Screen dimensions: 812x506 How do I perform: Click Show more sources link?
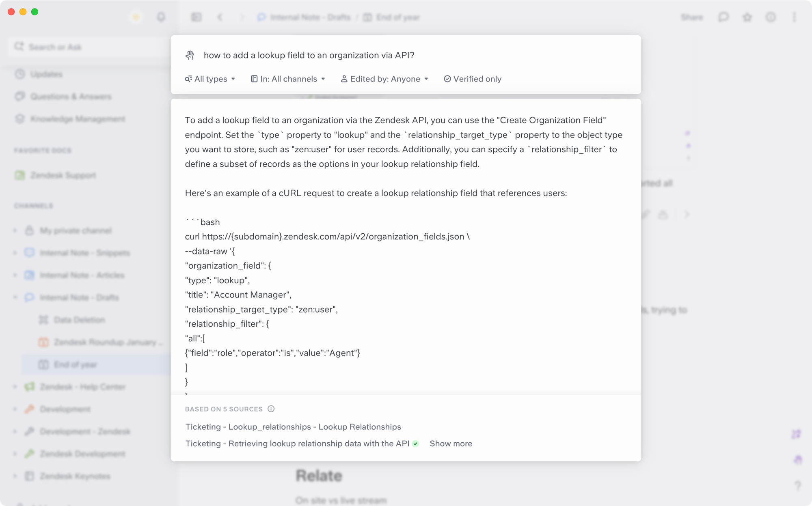tap(451, 444)
